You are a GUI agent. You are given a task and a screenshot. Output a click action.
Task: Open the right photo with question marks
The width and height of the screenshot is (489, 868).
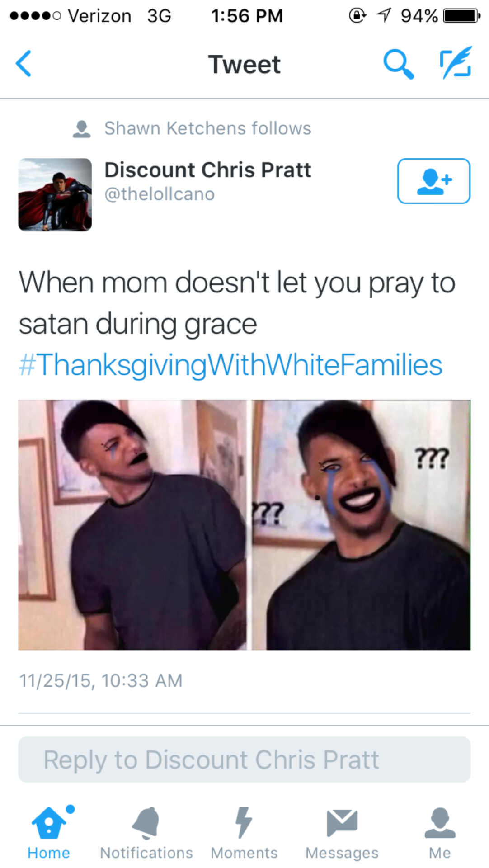pyautogui.click(x=361, y=525)
